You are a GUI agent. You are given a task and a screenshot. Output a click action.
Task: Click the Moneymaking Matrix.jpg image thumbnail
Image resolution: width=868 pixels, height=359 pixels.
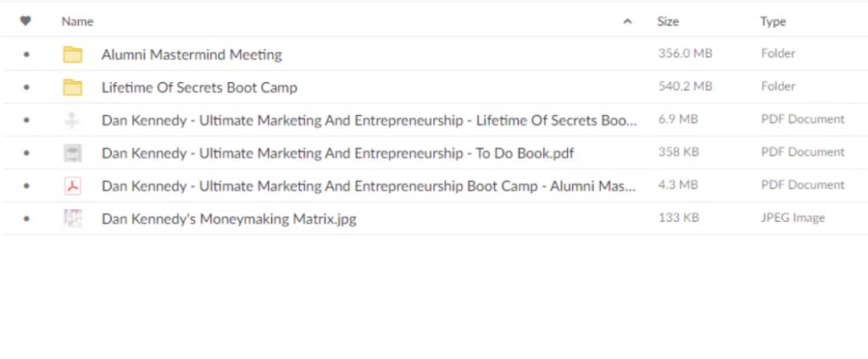(x=73, y=219)
